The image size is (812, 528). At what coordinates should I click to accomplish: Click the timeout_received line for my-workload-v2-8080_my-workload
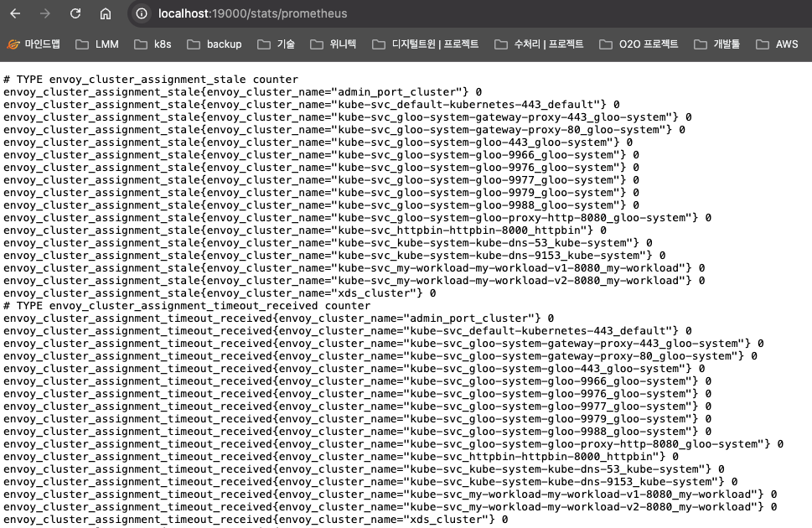pyautogui.click(x=390, y=507)
